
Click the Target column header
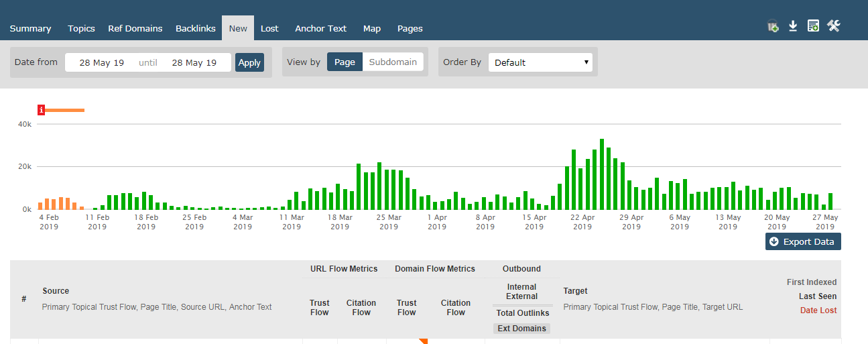pyautogui.click(x=576, y=291)
